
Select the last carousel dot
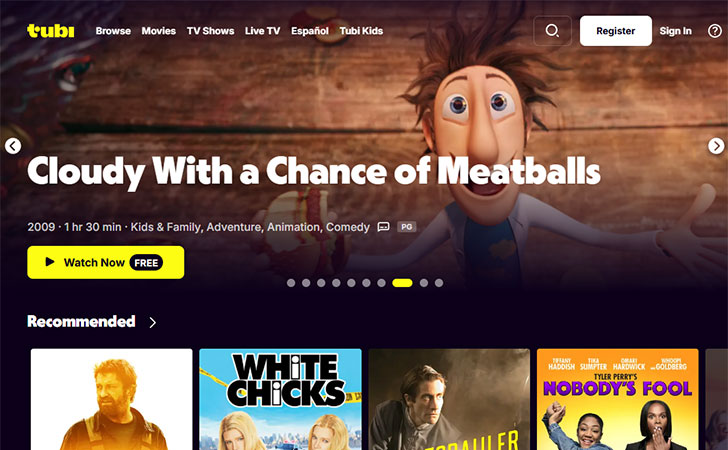tap(439, 283)
